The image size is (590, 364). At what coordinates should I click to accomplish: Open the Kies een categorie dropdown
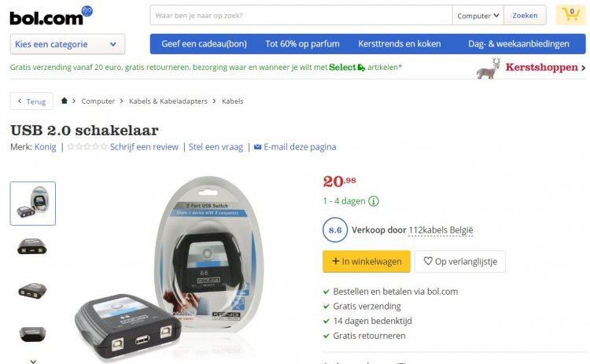click(68, 44)
